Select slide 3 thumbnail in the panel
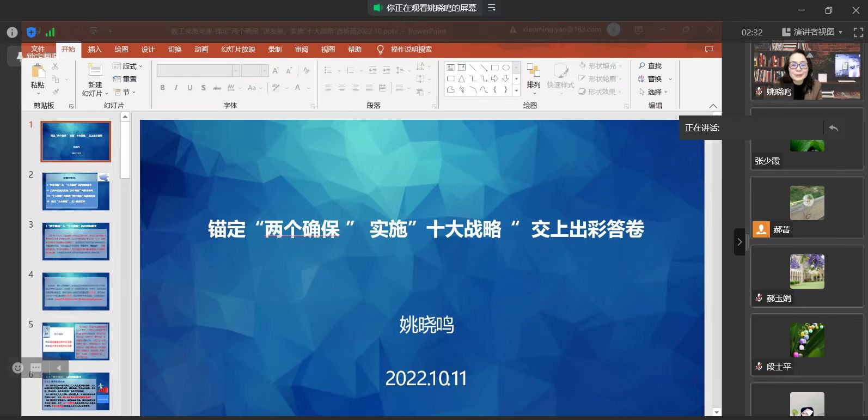This screenshot has width=868, height=420. click(76, 241)
